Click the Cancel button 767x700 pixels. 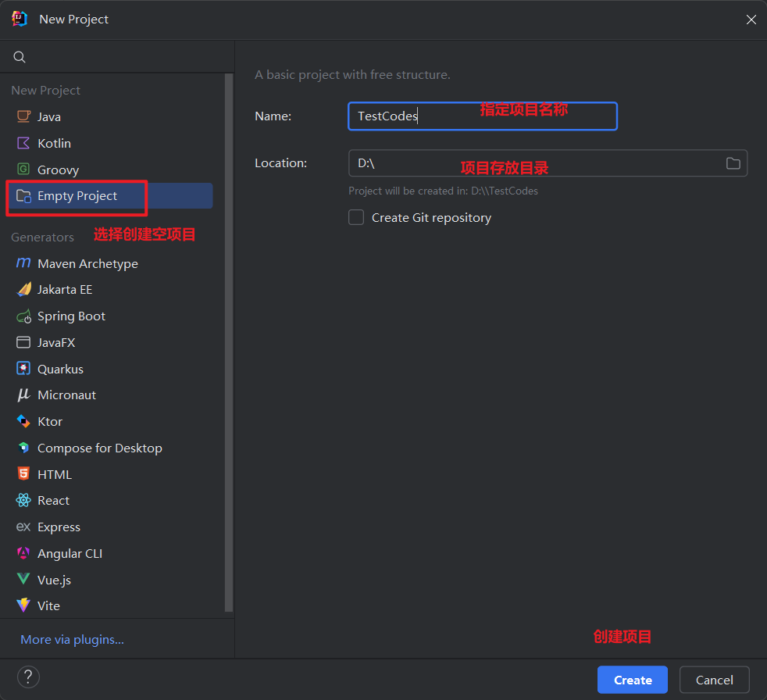714,680
